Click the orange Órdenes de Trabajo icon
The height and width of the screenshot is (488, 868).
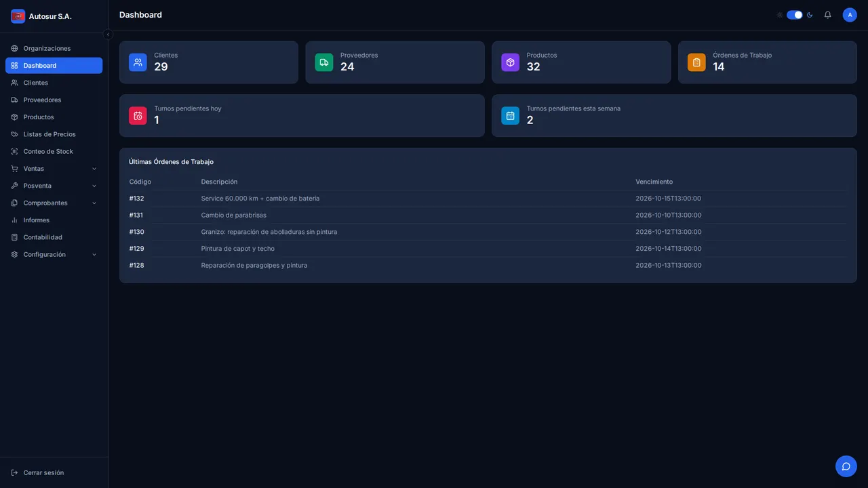click(x=696, y=62)
